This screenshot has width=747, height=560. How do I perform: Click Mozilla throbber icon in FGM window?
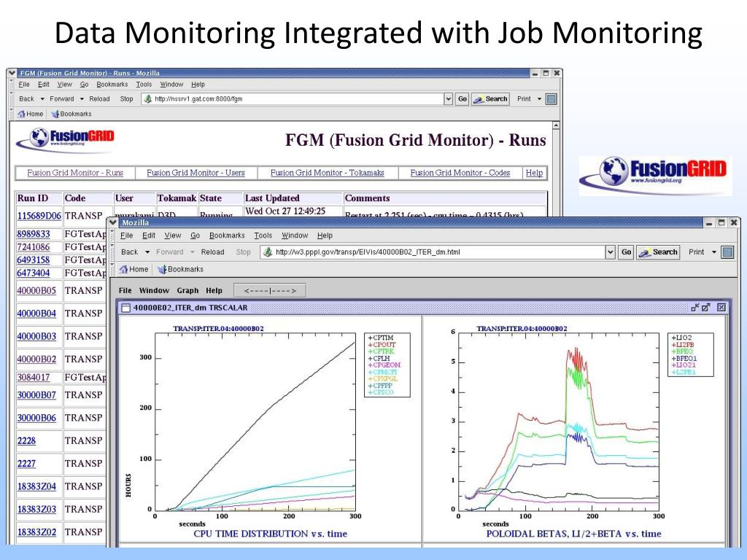(551, 99)
